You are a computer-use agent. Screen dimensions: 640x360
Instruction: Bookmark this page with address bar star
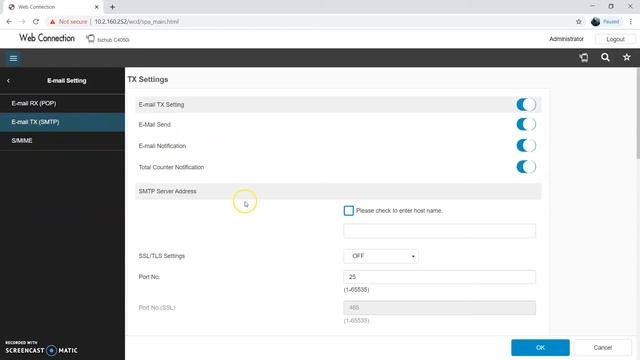point(578,22)
